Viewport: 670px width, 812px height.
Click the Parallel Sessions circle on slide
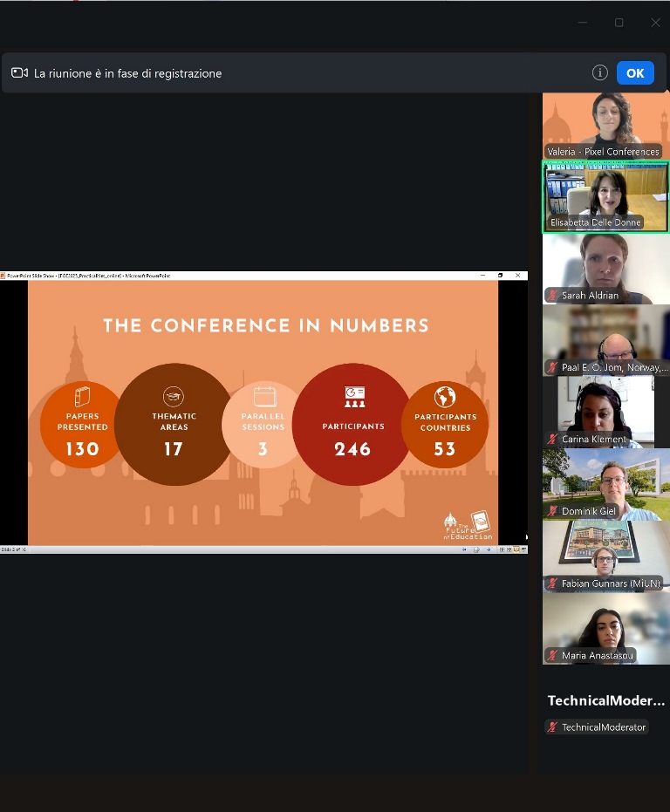[263, 424]
